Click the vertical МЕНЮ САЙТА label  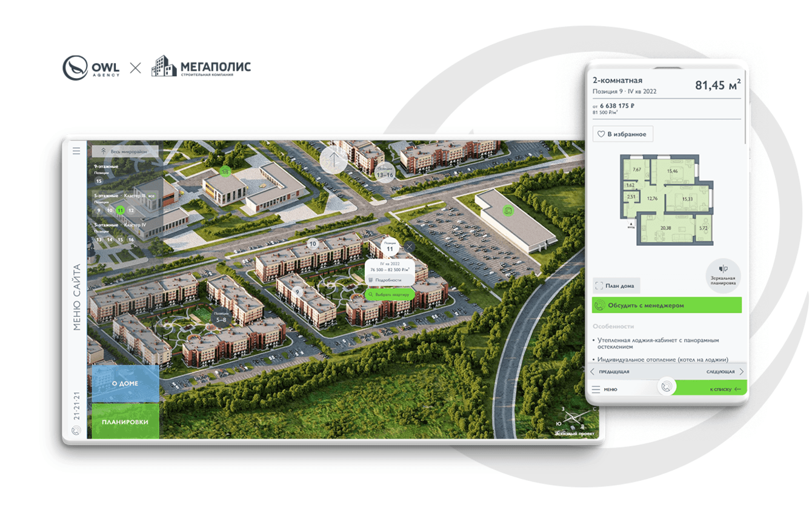click(x=76, y=297)
